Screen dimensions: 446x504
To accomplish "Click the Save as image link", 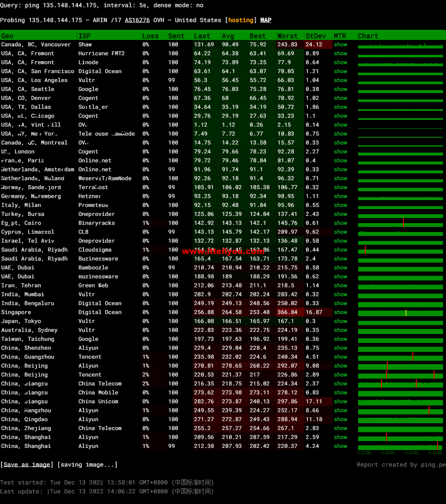I will tap(27, 464).
